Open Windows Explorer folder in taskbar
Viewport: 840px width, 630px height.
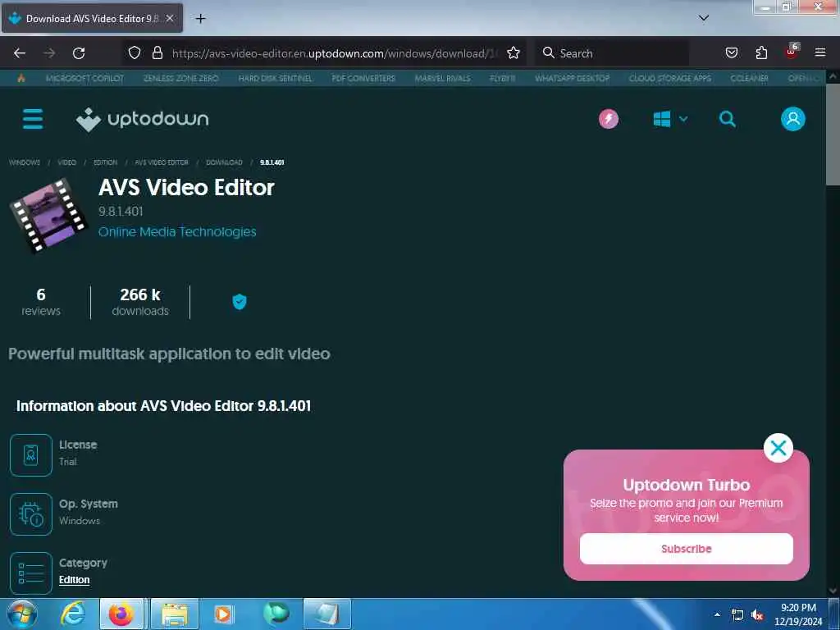click(x=175, y=614)
